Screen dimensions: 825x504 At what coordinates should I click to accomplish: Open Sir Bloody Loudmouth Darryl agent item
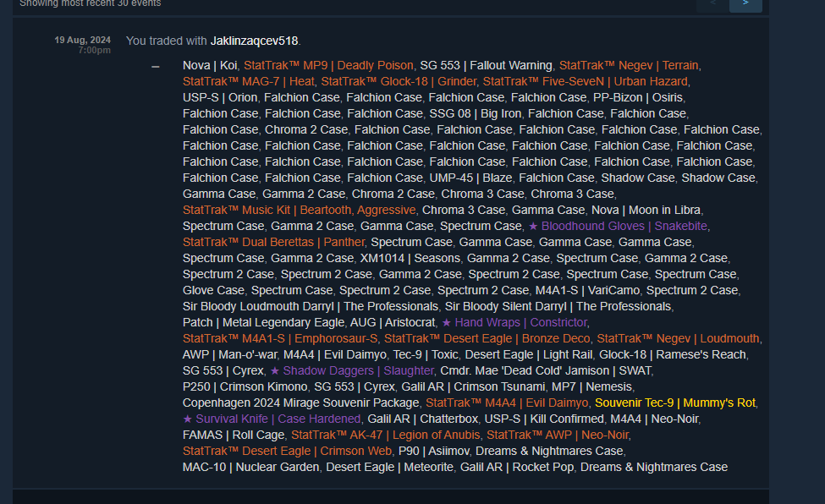[310, 306]
